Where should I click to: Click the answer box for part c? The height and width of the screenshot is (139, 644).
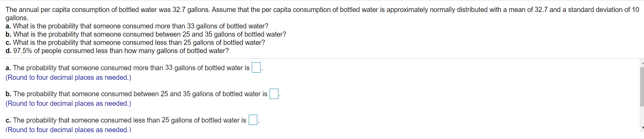tap(253, 120)
